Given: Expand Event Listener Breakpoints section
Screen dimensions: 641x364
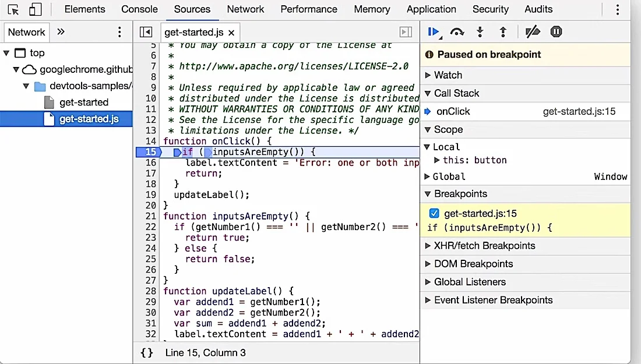Looking at the screenshot, I should 428,300.
